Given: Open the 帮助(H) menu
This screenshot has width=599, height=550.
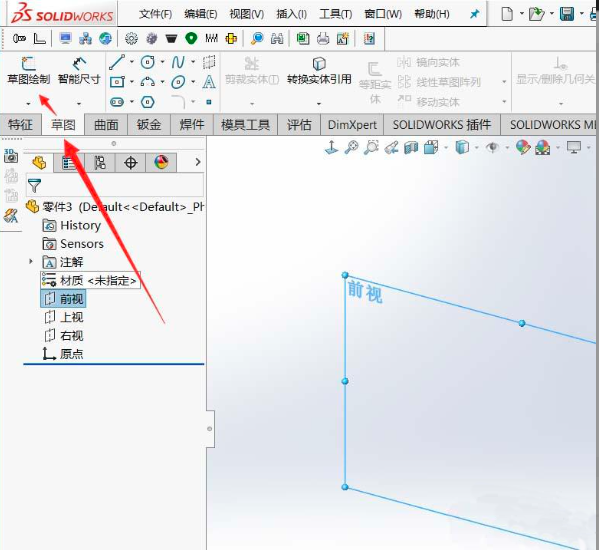Looking at the screenshot, I should point(432,14).
